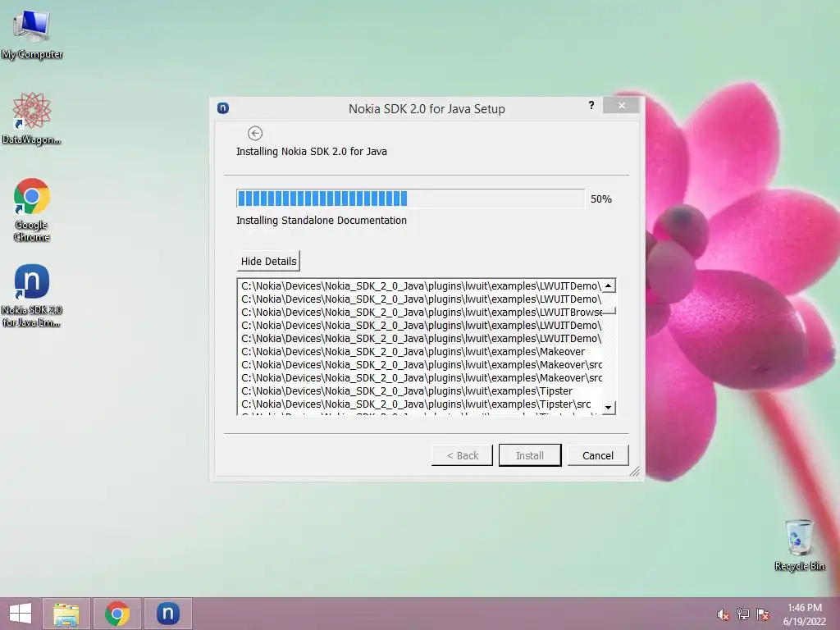This screenshot has height=630, width=840.
Task: Switch to Chrome in the taskbar
Action: pyautogui.click(x=117, y=614)
